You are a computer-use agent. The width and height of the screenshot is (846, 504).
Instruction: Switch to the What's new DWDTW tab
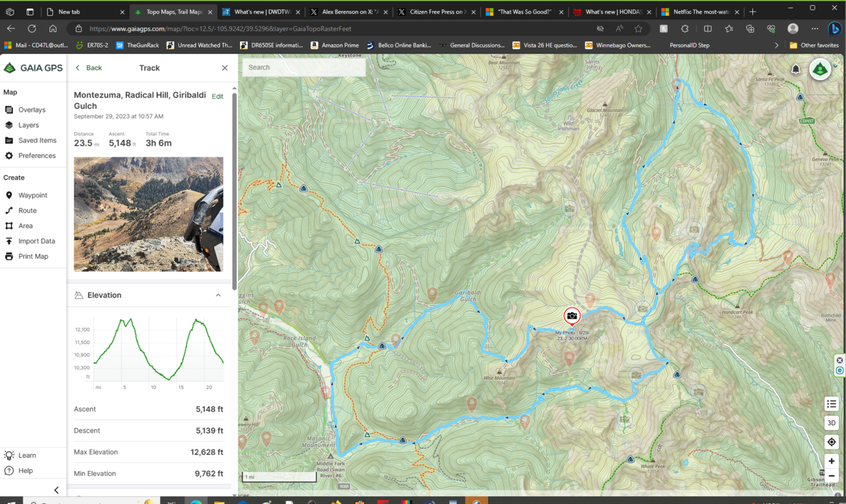click(x=261, y=12)
